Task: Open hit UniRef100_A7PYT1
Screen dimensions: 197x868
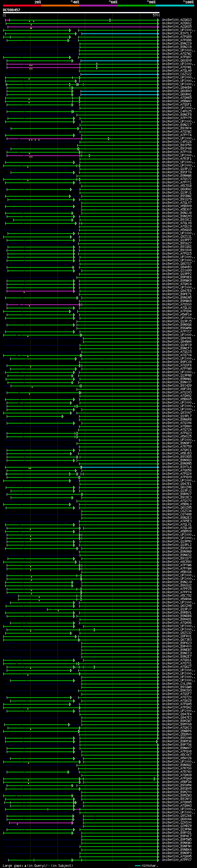Action: pos(177,183)
